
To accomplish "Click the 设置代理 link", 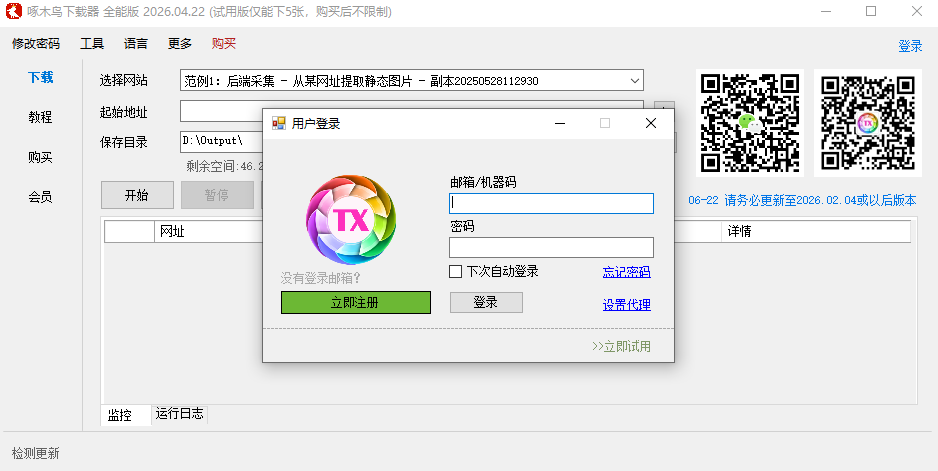I will click(x=626, y=305).
